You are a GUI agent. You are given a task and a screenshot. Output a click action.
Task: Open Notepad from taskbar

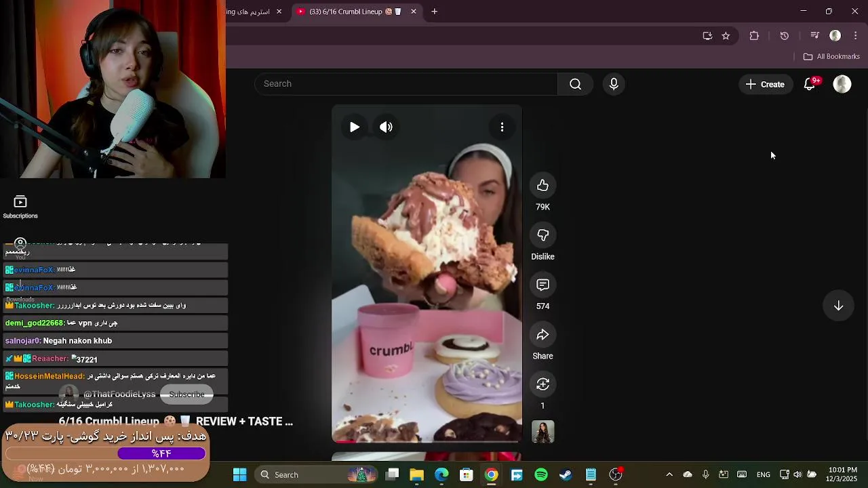[x=591, y=474]
